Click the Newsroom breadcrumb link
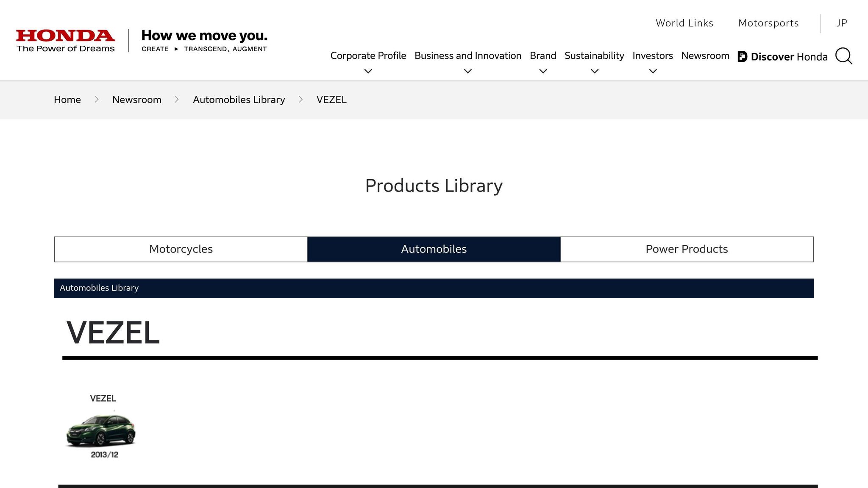The image size is (868, 488). click(x=136, y=100)
